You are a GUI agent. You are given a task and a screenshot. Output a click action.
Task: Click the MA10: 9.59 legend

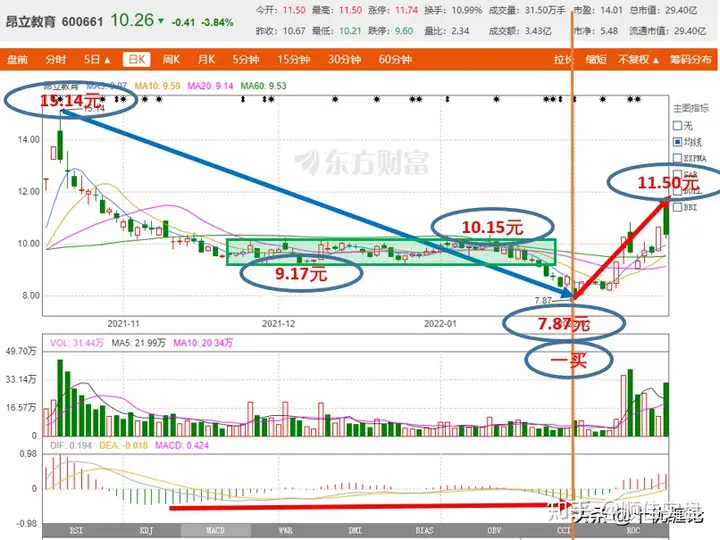pos(157,86)
